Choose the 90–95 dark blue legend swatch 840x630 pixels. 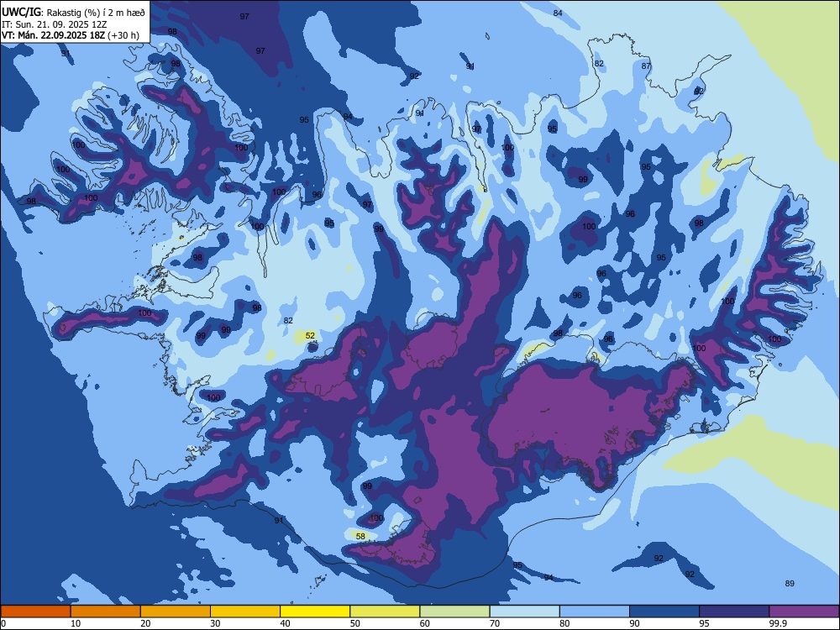point(664,612)
